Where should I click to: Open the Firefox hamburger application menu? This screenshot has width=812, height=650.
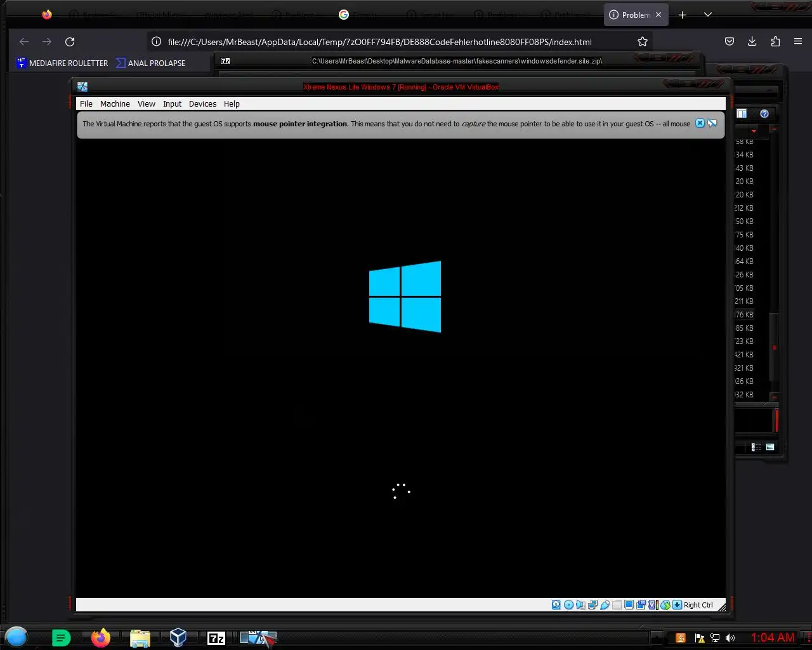click(x=798, y=41)
